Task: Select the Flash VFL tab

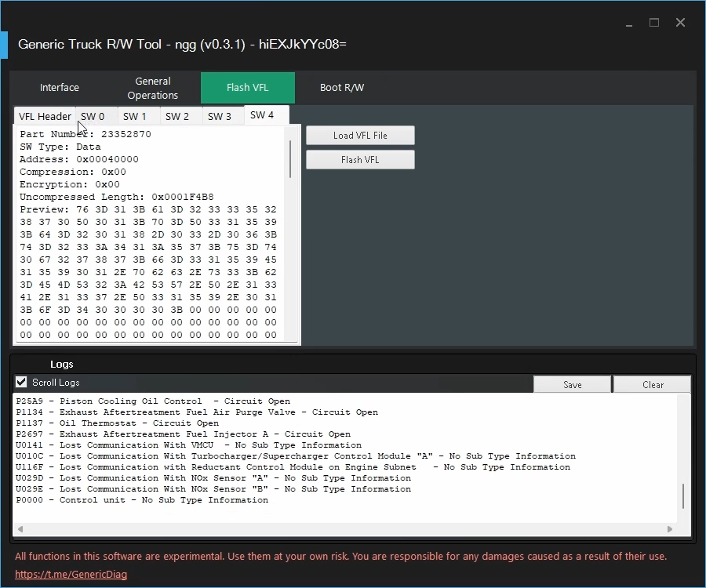Action: pos(248,88)
